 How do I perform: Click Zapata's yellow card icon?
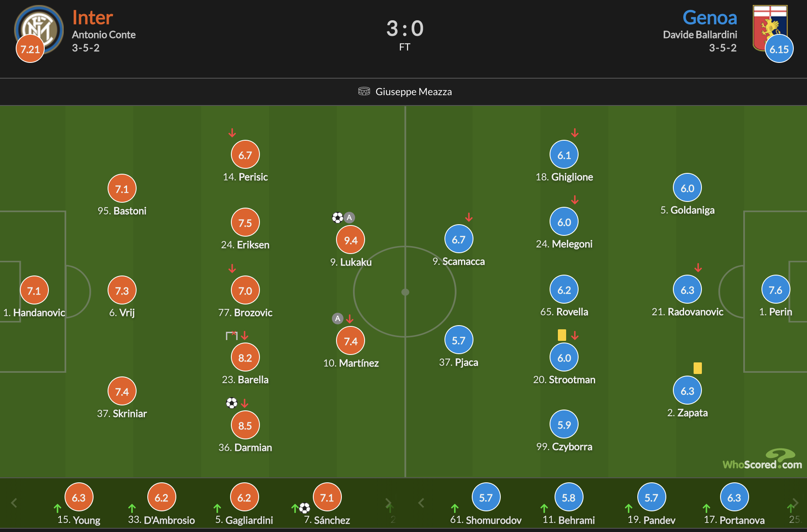pyautogui.click(x=697, y=368)
